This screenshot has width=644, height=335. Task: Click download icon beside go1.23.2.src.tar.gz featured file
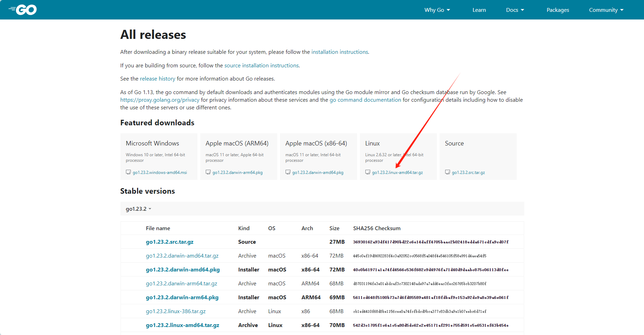pos(448,172)
